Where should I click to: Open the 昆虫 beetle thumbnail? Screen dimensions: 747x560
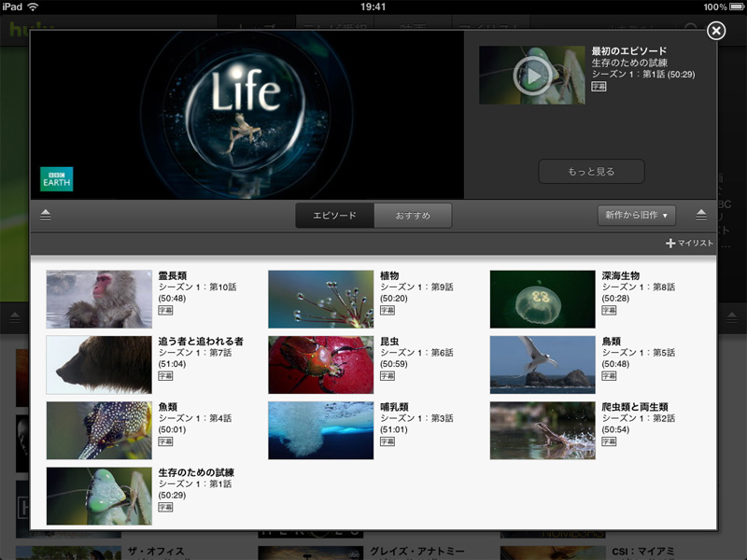pyautogui.click(x=320, y=365)
